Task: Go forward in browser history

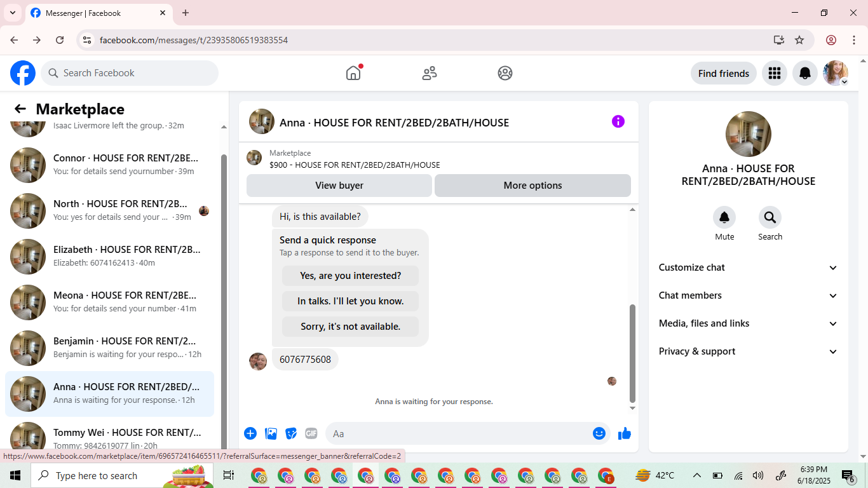Action: point(37,40)
